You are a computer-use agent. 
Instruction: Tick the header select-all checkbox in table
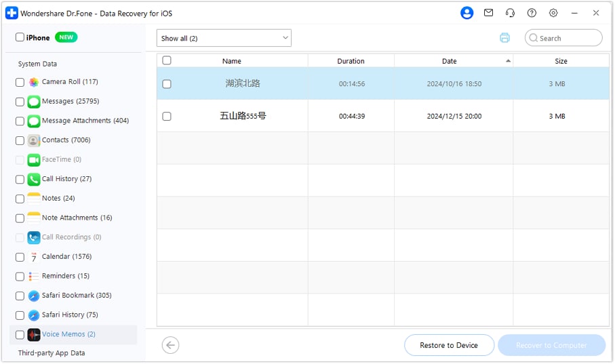(x=167, y=60)
